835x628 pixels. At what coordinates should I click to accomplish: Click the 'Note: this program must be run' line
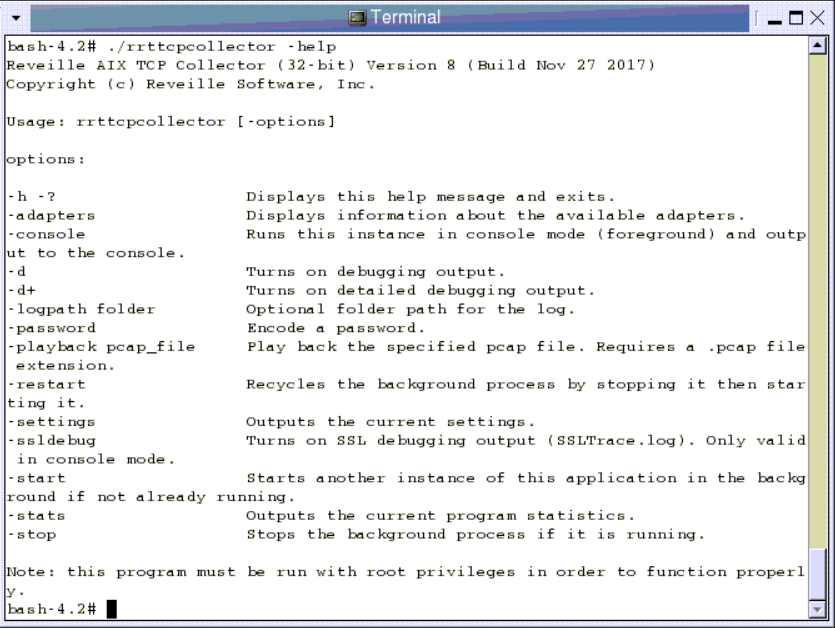[406, 572]
